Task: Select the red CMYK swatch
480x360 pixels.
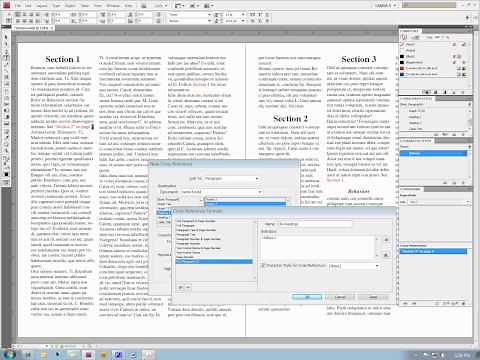Action: click(x=433, y=68)
